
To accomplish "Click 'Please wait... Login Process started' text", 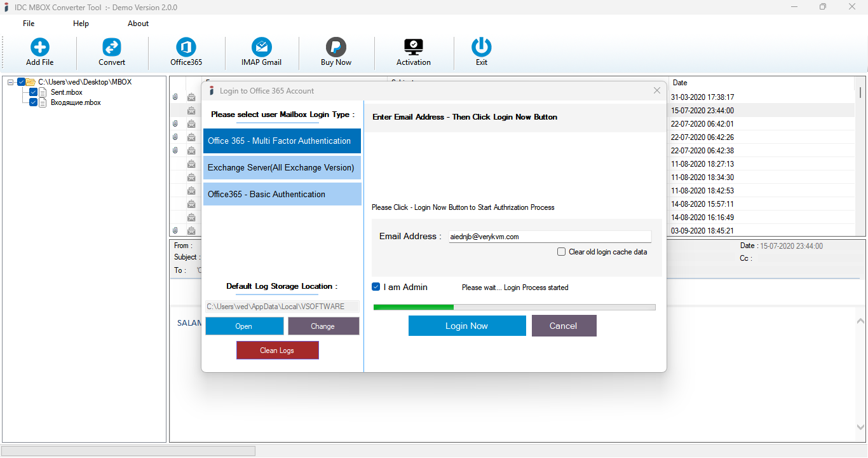I will point(515,288).
